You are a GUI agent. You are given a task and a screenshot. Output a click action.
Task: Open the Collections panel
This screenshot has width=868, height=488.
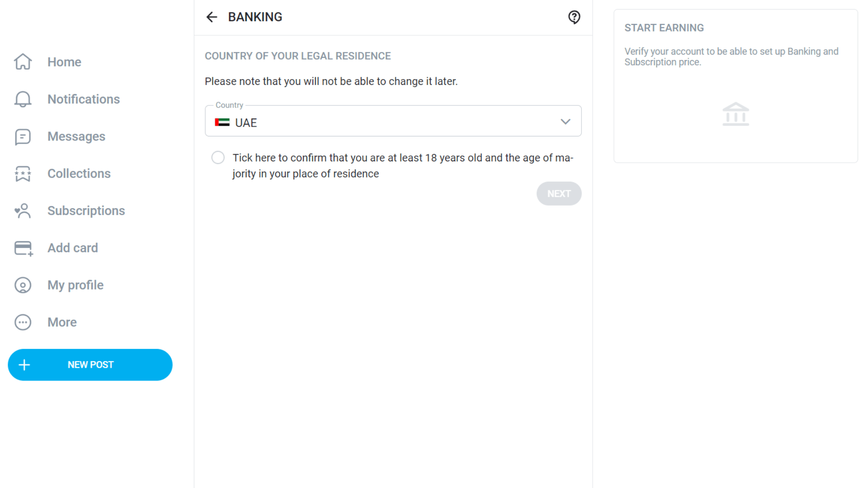(x=79, y=174)
